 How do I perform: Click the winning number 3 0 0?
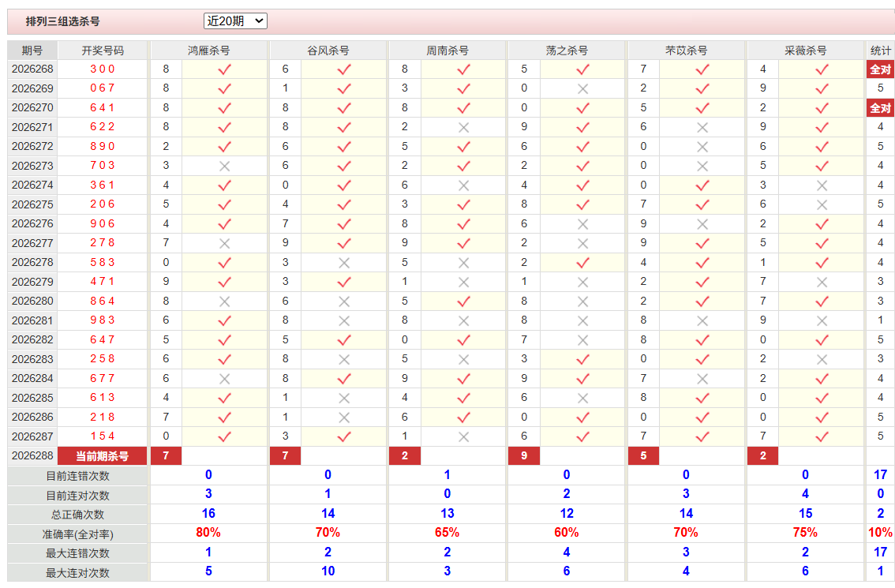point(103,69)
